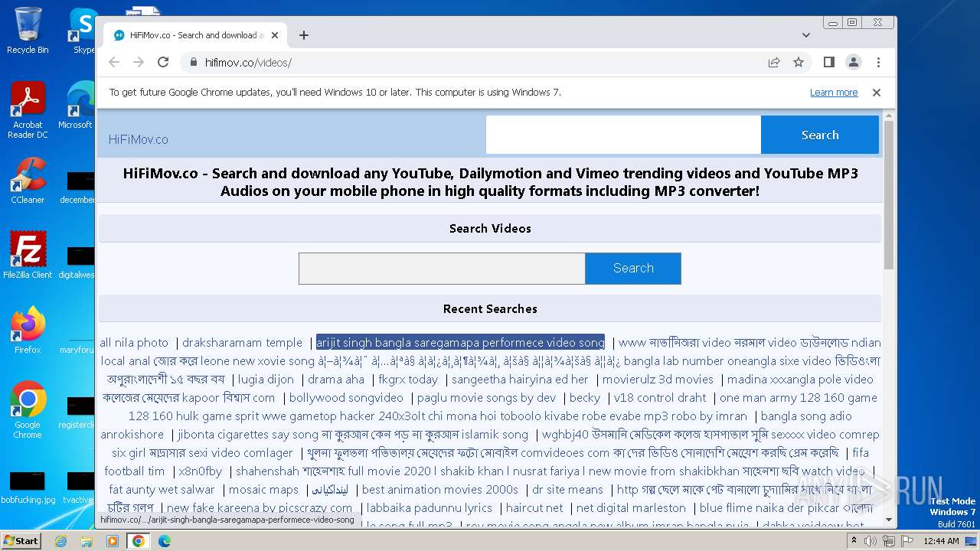Open Microsoft Edge from taskbar

pos(164,541)
